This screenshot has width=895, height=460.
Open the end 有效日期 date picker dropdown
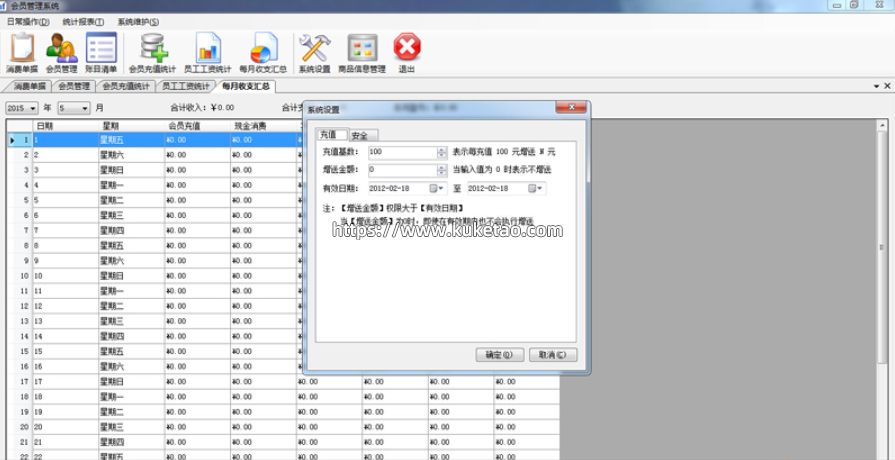click(x=537, y=188)
